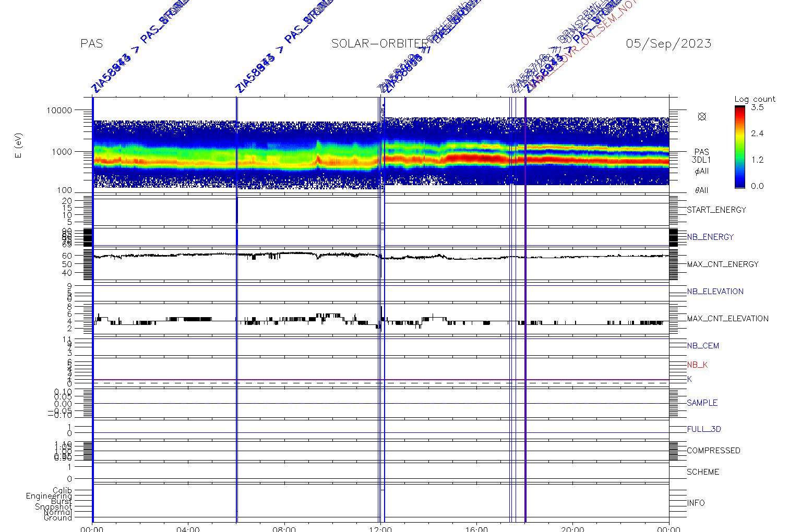Image resolution: width=789 pixels, height=532 pixels.
Task: Click the NB_CEM panel label
Action: (x=703, y=345)
